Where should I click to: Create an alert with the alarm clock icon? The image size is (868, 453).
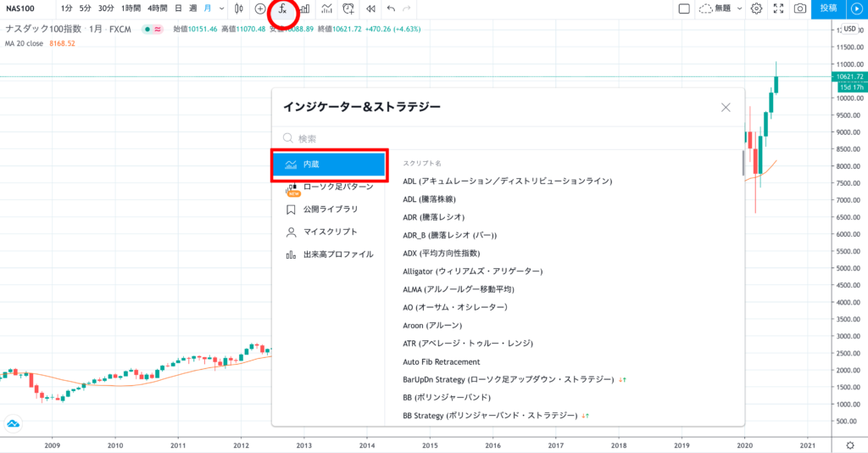348,9
